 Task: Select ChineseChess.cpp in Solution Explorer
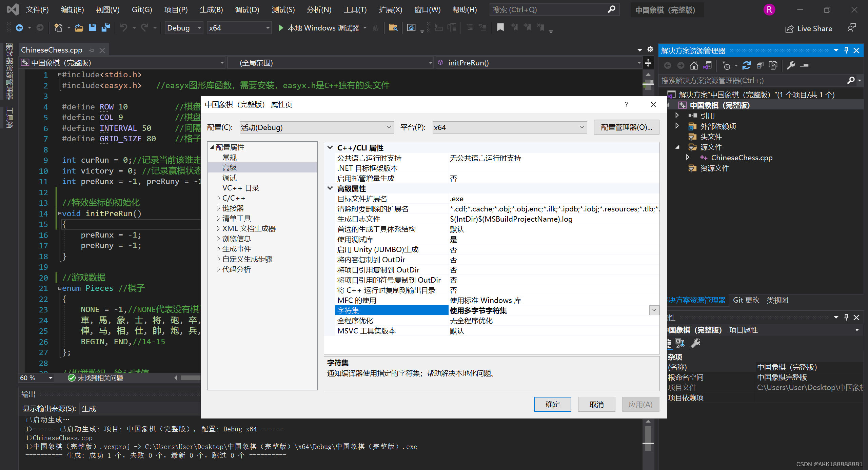[x=742, y=158]
